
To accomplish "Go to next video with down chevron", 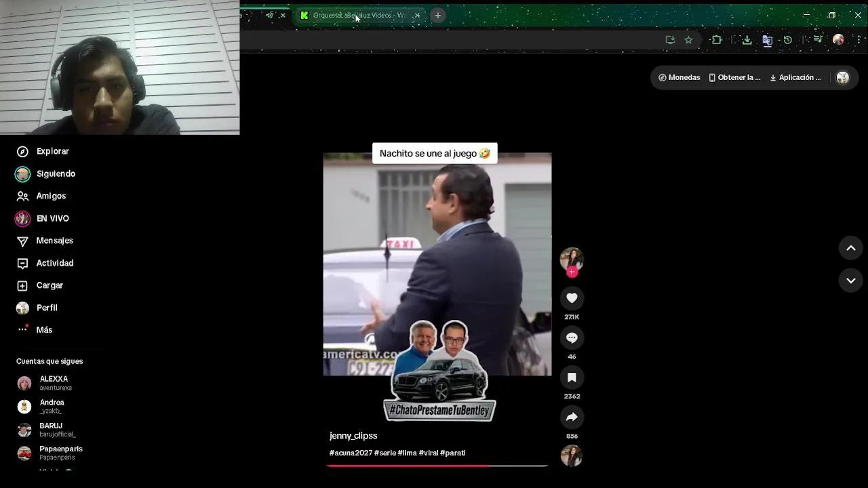I will pos(851,281).
